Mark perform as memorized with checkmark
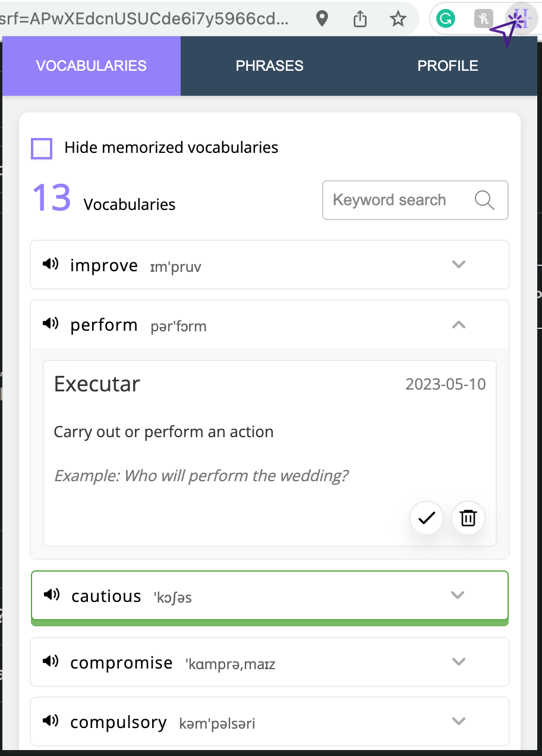542x756 pixels. tap(427, 518)
